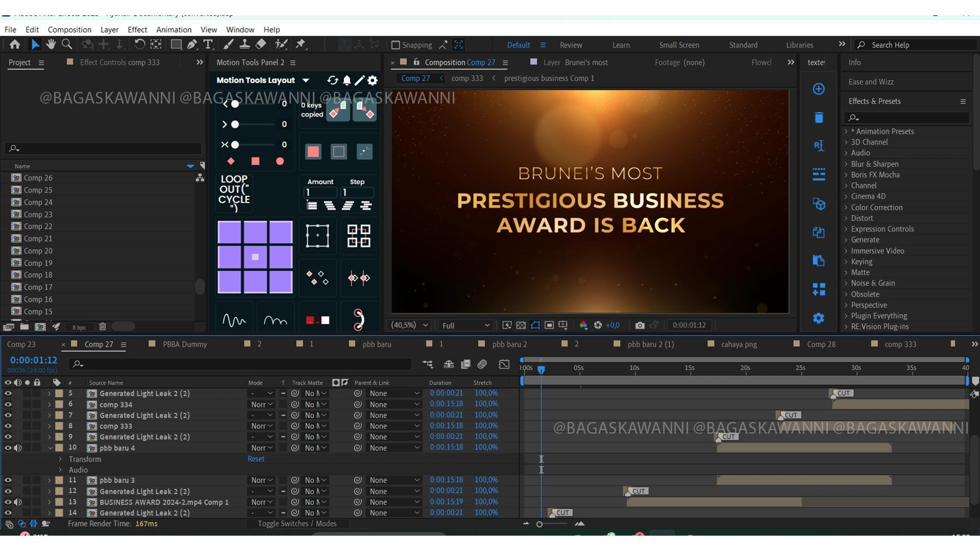Open the viewer magnification 40,5% dropdown
The image size is (980, 551).
pyautogui.click(x=409, y=325)
